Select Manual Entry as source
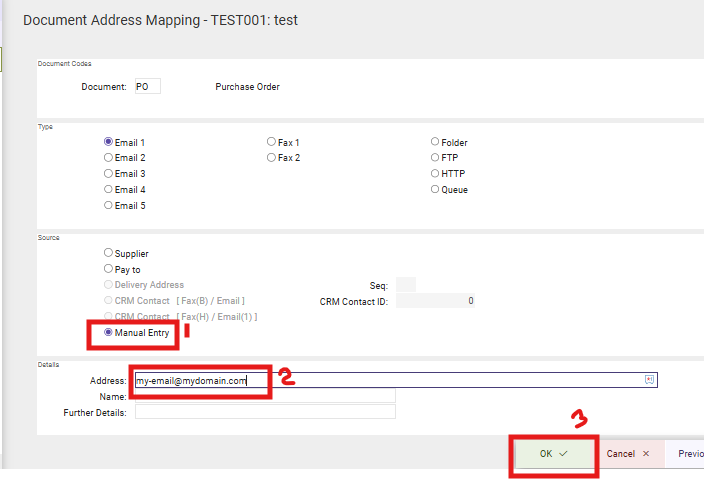Screen dimensions: 704x479 click(x=109, y=332)
